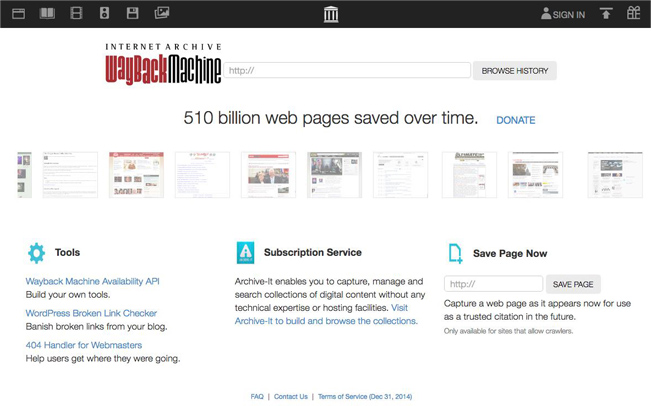Click 'Help users get where they were going.'
Screen dimensions: 651x406
tap(103, 359)
